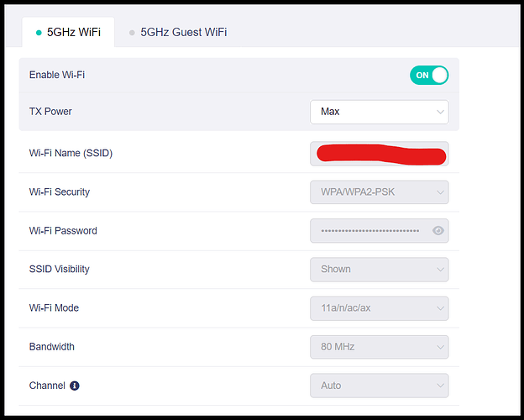Open the TX Power dropdown

click(380, 112)
